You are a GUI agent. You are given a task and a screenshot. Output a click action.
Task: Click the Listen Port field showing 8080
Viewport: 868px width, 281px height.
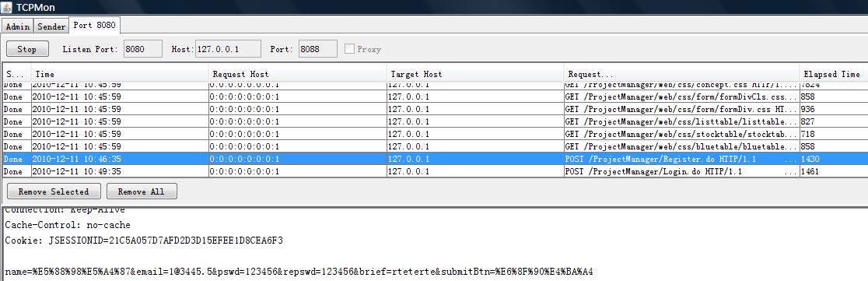click(x=143, y=49)
